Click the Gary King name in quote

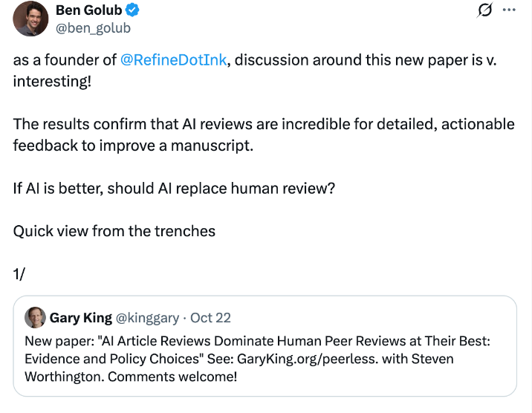81,318
